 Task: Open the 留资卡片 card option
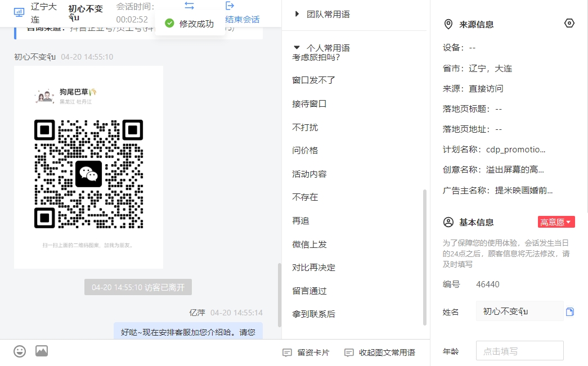306,353
